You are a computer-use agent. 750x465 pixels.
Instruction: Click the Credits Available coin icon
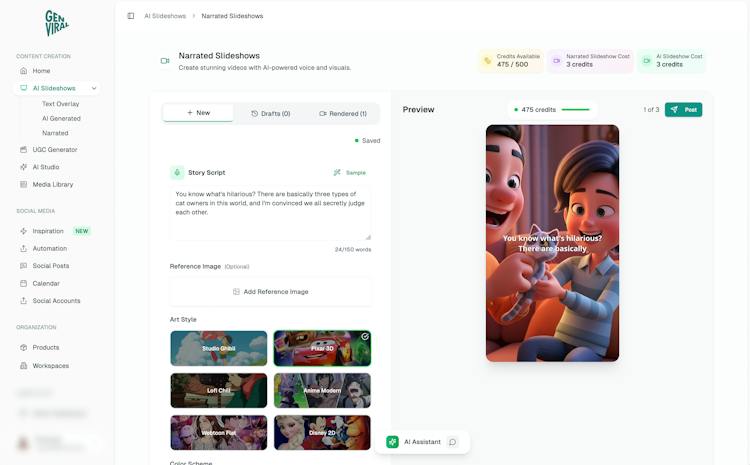click(487, 60)
